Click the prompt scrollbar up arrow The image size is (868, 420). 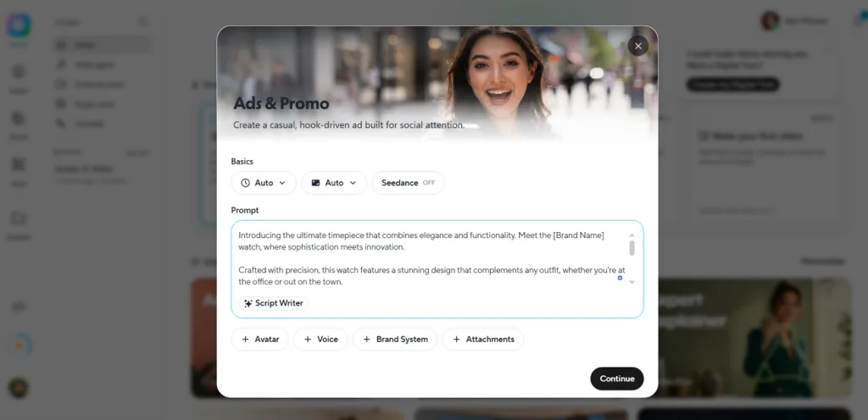point(632,235)
